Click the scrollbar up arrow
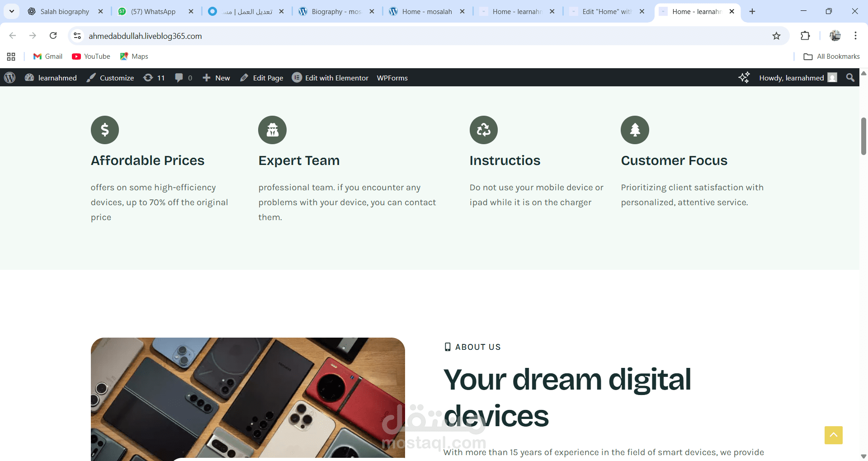This screenshot has width=868, height=461. tap(863, 73)
